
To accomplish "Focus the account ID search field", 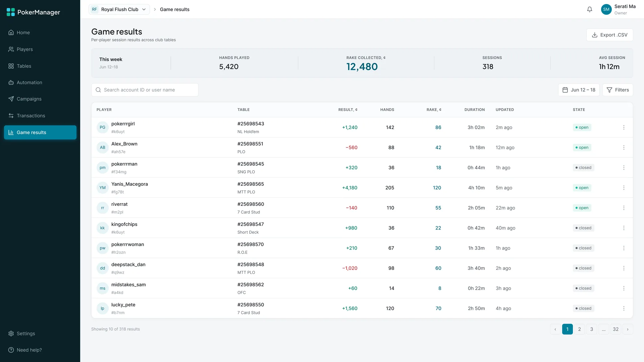I will [x=145, y=90].
